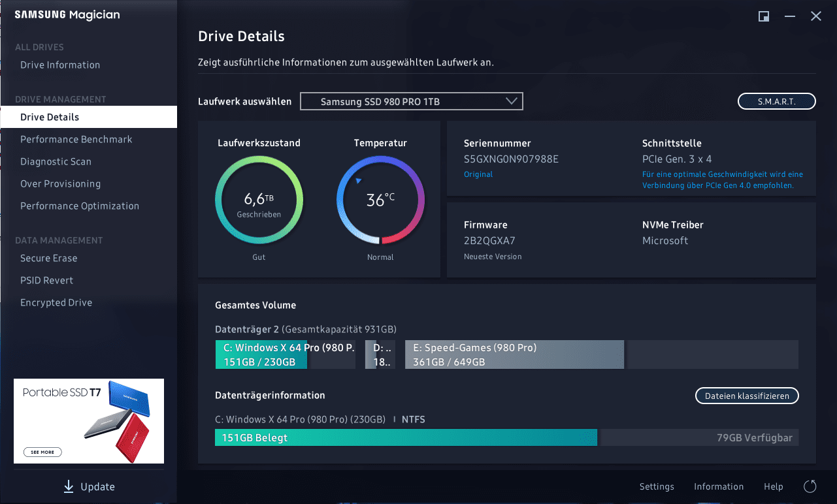The image size is (837, 504).
Task: Click the SAMSUNG Magician logo
Action: pos(67,15)
